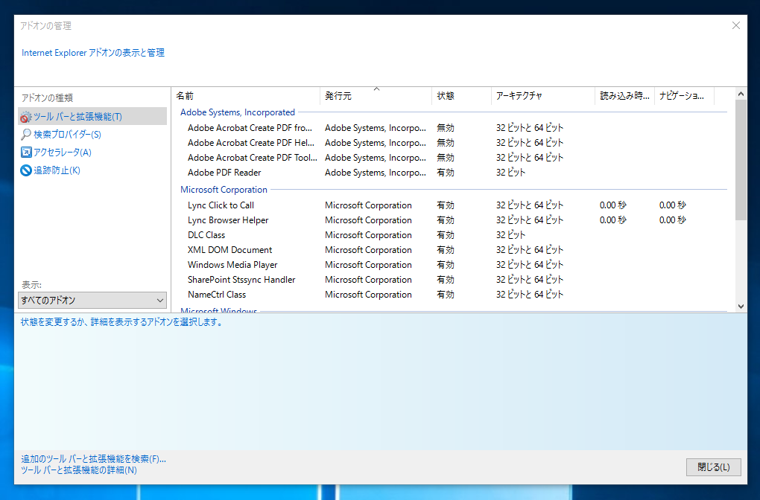Select 追跡防止(K) add-on type
The image size is (760, 500).
click(x=57, y=170)
